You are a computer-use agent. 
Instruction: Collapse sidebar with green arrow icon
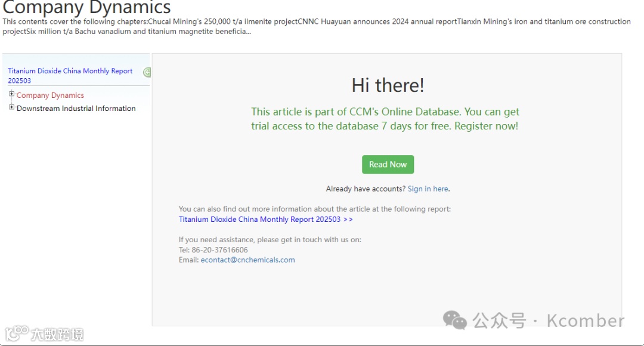[x=147, y=72]
